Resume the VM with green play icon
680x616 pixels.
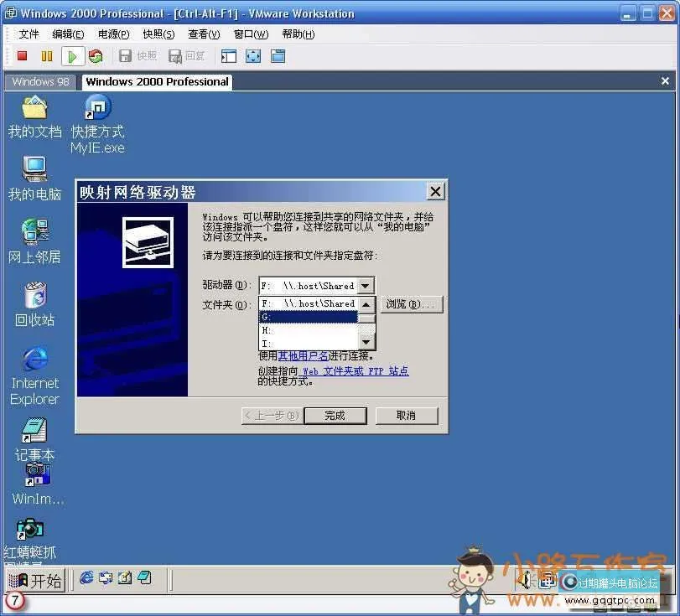pyautogui.click(x=71, y=55)
